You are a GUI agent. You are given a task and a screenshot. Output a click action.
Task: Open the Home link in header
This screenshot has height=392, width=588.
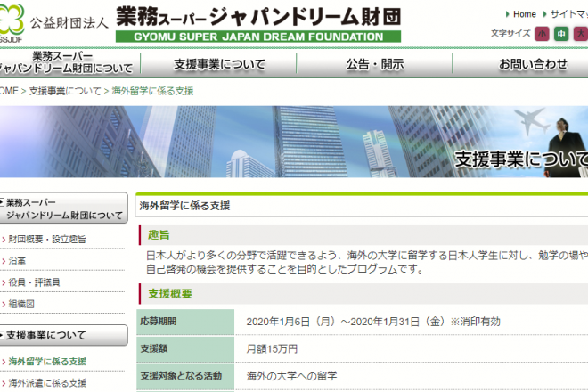click(524, 14)
